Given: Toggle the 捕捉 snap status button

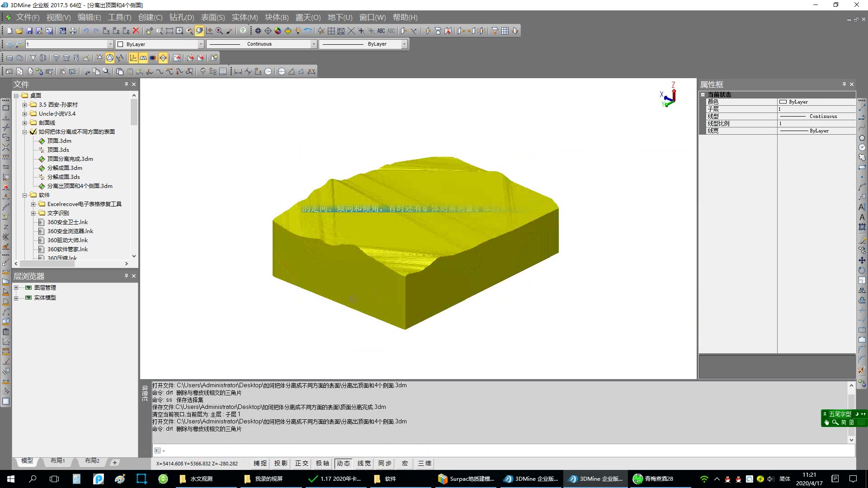Looking at the screenshot, I should click(260, 463).
